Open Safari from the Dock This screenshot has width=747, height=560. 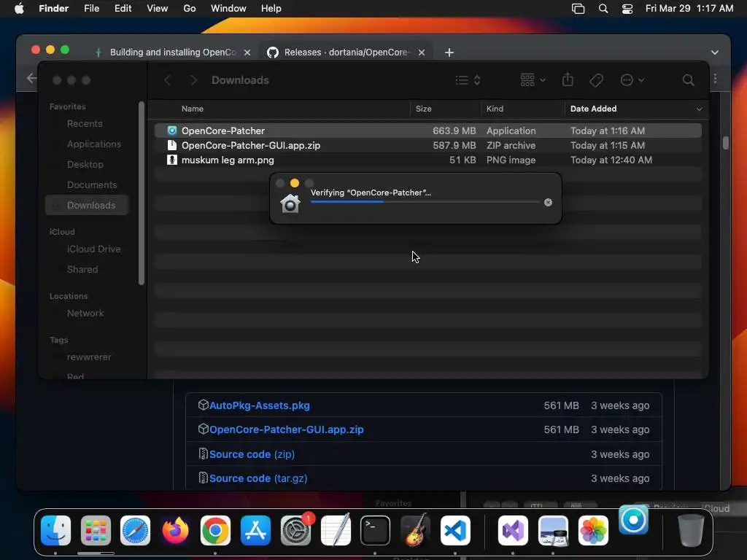[135, 530]
